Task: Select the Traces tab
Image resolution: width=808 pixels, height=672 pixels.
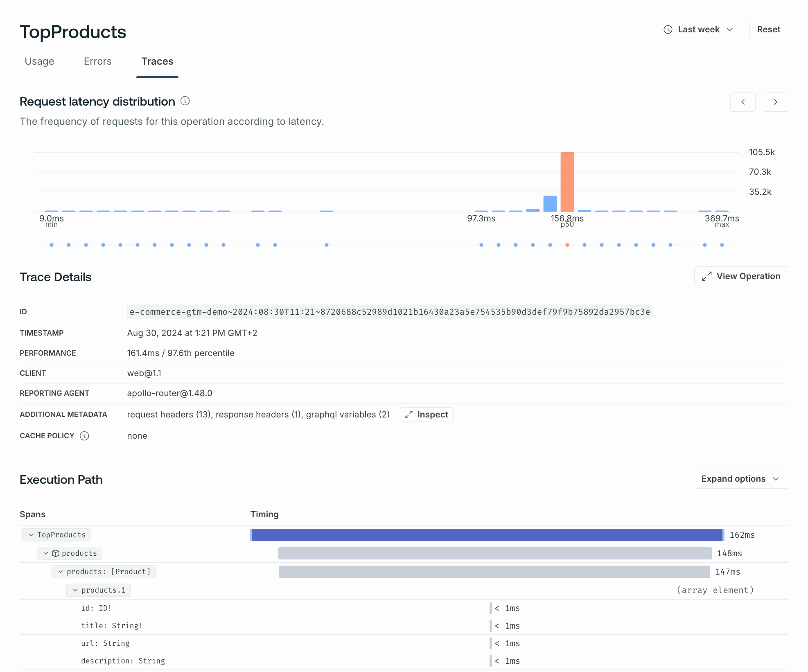Action: click(157, 61)
